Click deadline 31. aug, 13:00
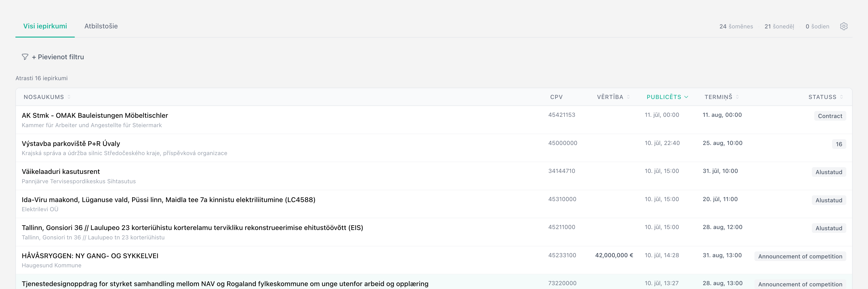Viewport: 868px width, 289px height. pos(722,255)
